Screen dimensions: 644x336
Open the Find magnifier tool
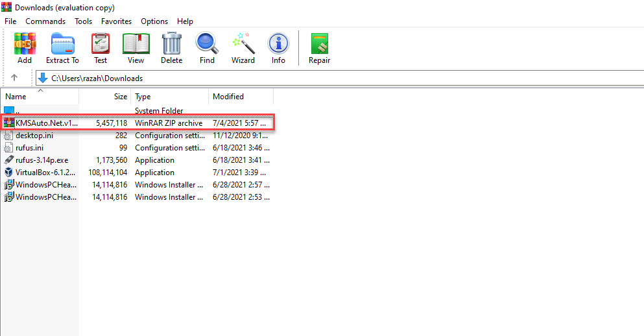point(207,48)
